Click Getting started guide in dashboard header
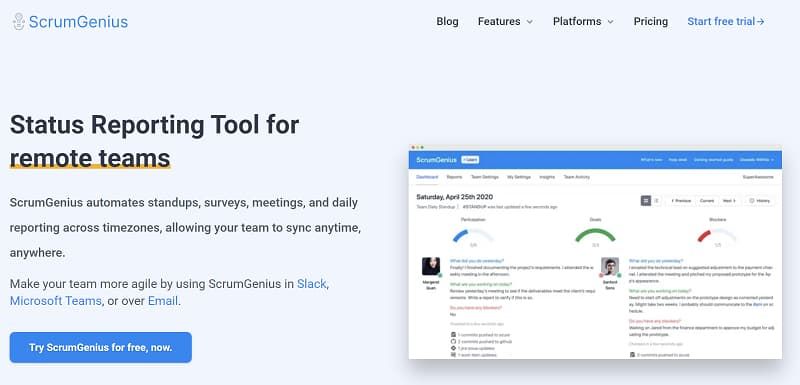Screen dimensions: 800x385 coord(713,160)
